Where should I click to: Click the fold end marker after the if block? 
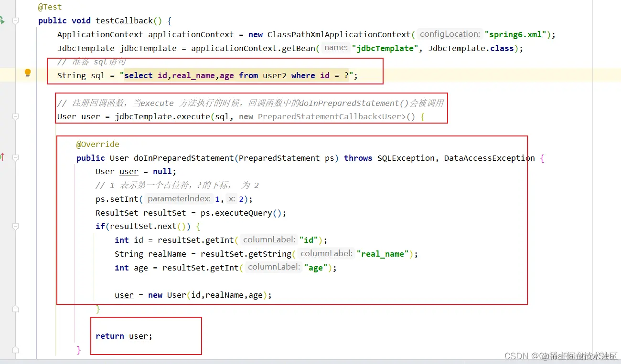coord(15,309)
